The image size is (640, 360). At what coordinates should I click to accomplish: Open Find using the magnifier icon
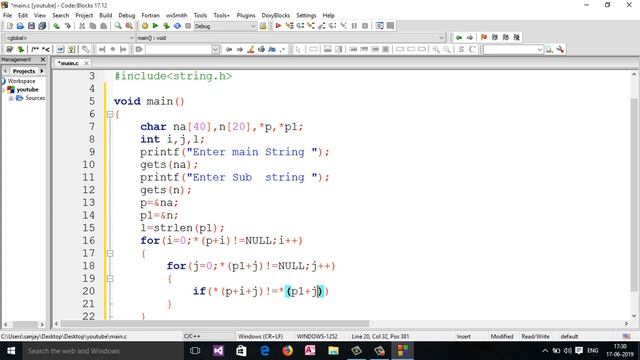tap(118, 26)
